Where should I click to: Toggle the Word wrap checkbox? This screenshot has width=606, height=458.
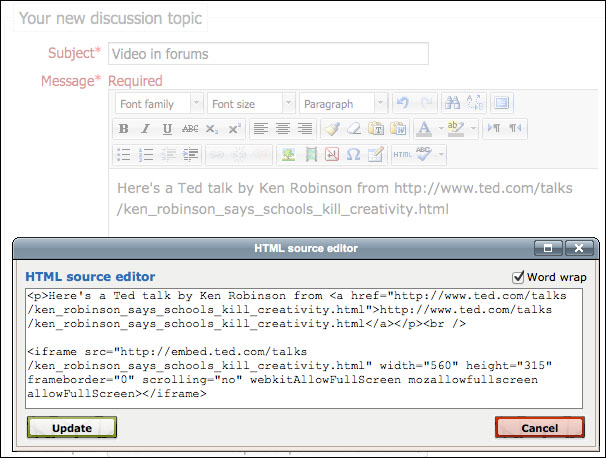(x=518, y=277)
